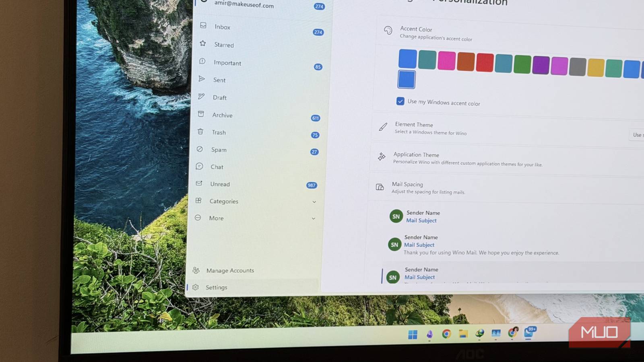
Task: Open the Inbox folder
Action: pyautogui.click(x=222, y=27)
